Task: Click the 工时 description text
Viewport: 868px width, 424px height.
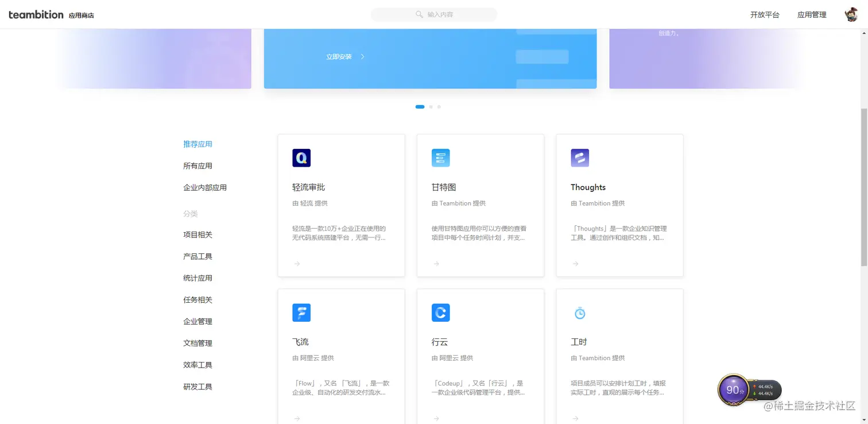Action: click(x=618, y=388)
